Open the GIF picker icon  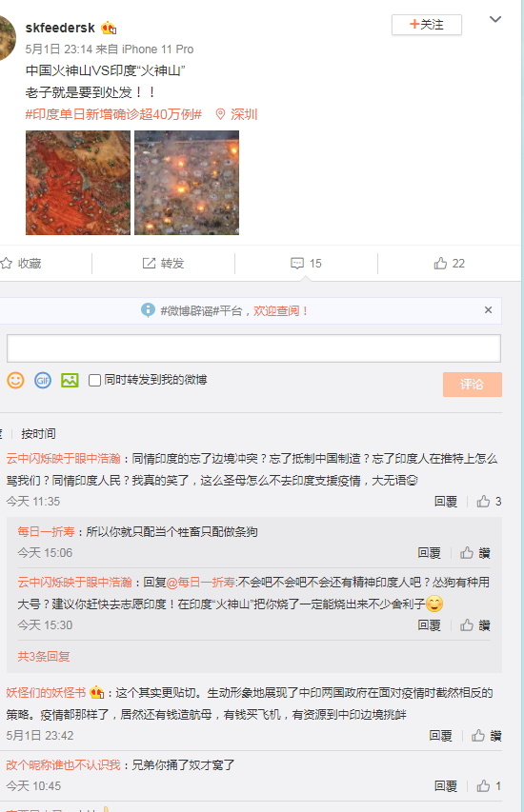[43, 380]
